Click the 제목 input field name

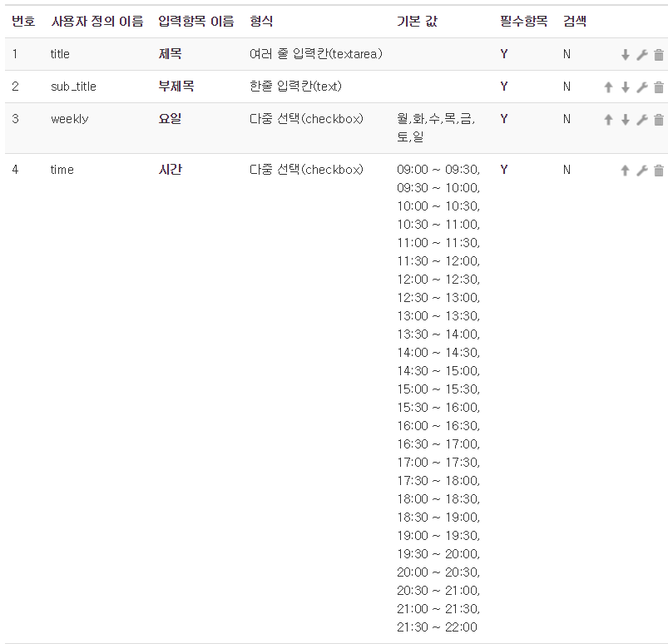pos(170,54)
